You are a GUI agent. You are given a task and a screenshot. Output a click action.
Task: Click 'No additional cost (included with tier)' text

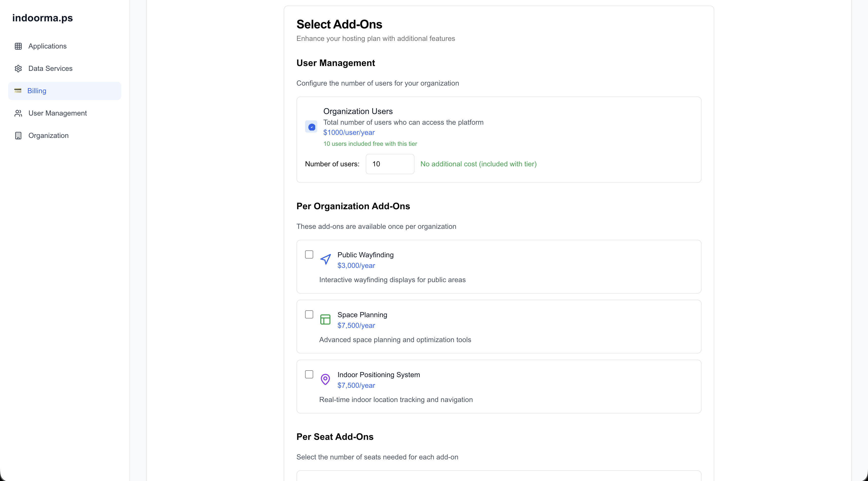478,164
